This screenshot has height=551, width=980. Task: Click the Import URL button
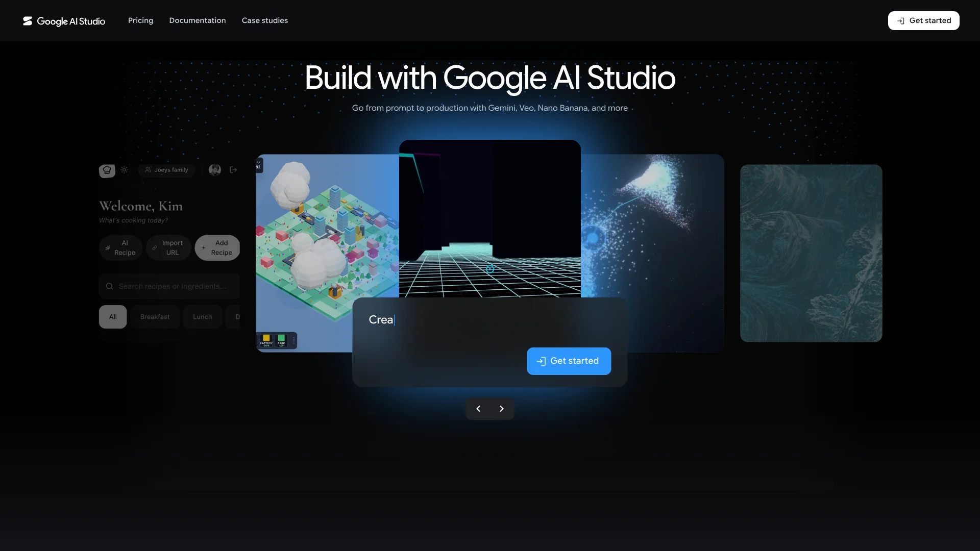tap(168, 248)
